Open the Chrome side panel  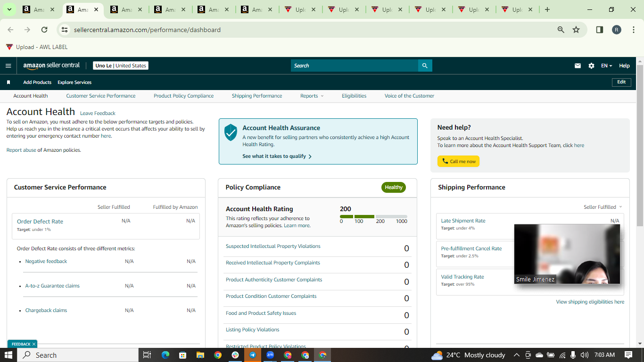tap(600, 30)
